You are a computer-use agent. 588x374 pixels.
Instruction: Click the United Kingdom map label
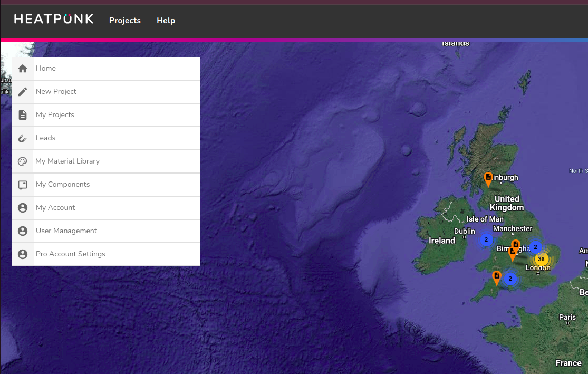(507, 203)
